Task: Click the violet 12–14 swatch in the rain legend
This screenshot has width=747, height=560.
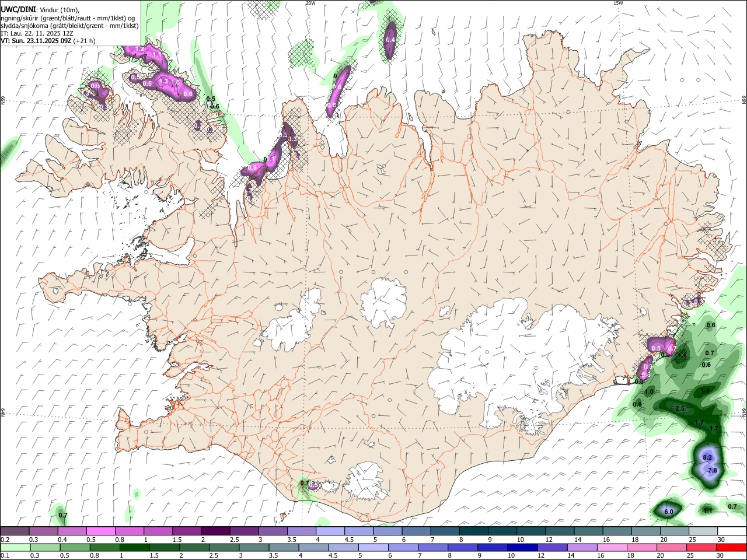Action: [x=551, y=547]
